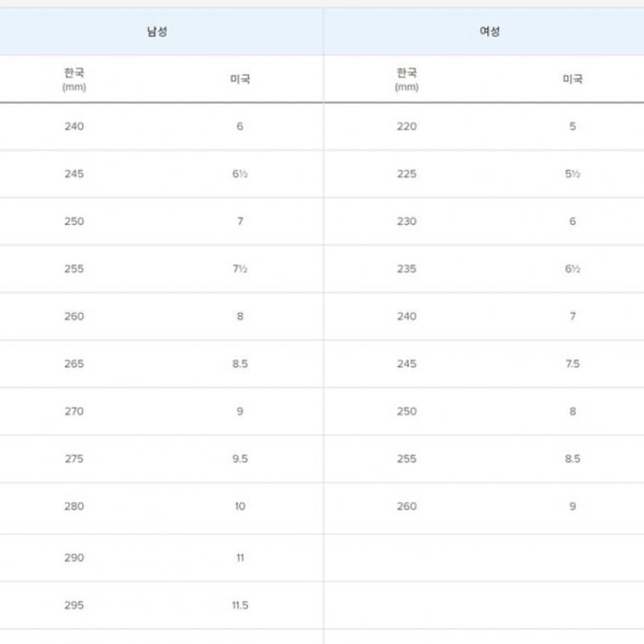
Task: Select men's US size 11.5
Action: coord(240,605)
